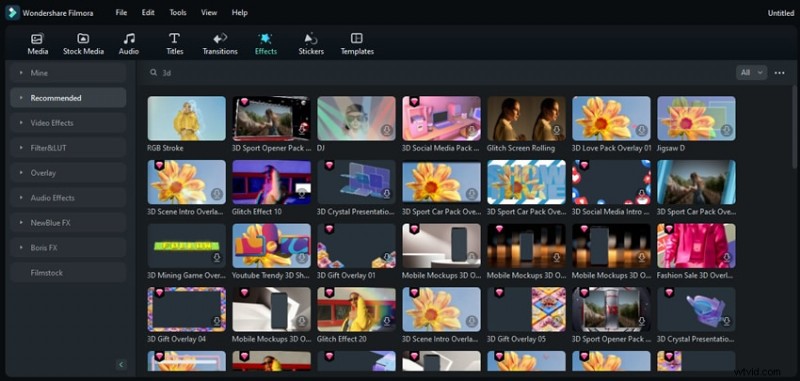This screenshot has height=381, width=800.
Task: Select the 3D Crystal Presentation thumbnail in second row
Action: point(356,182)
